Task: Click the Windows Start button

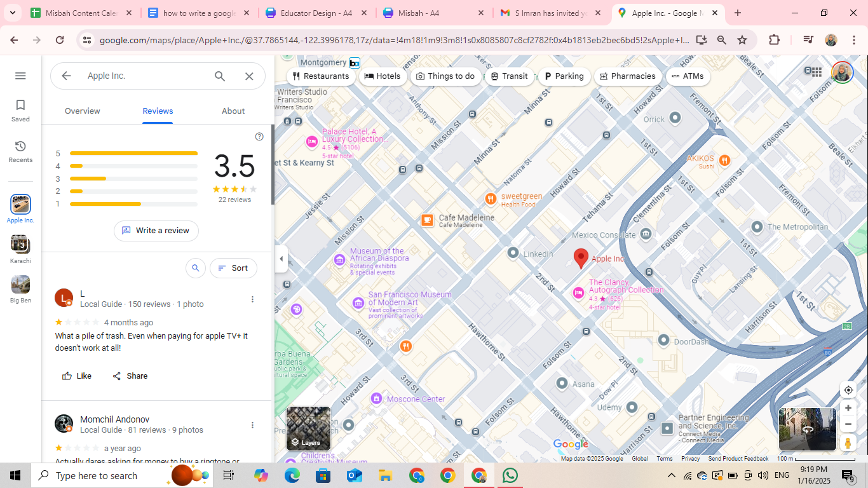Action: pos(15,475)
